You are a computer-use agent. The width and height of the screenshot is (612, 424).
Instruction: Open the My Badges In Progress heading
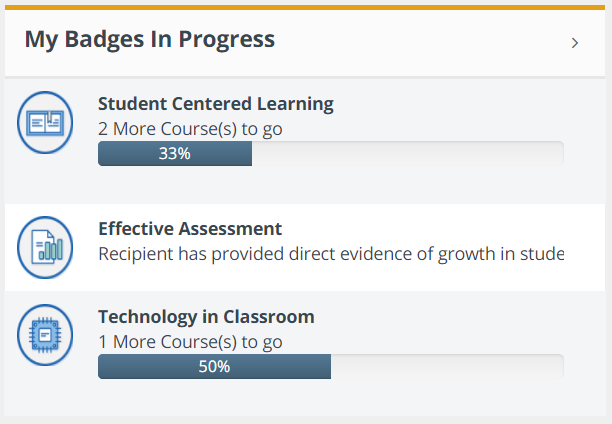coord(150,40)
